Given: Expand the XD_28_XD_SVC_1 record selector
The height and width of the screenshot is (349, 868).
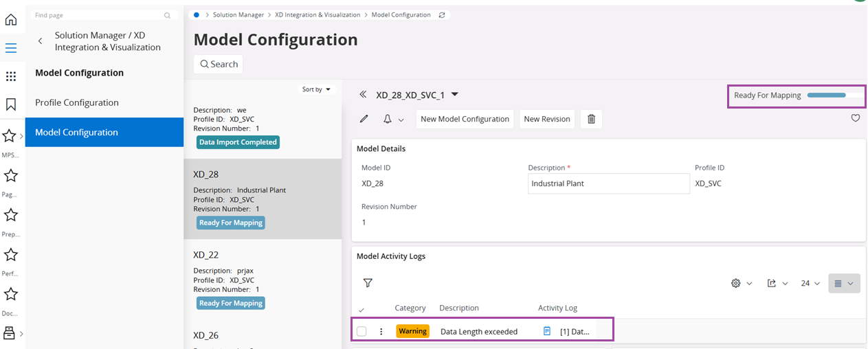Looking at the screenshot, I should coord(454,95).
